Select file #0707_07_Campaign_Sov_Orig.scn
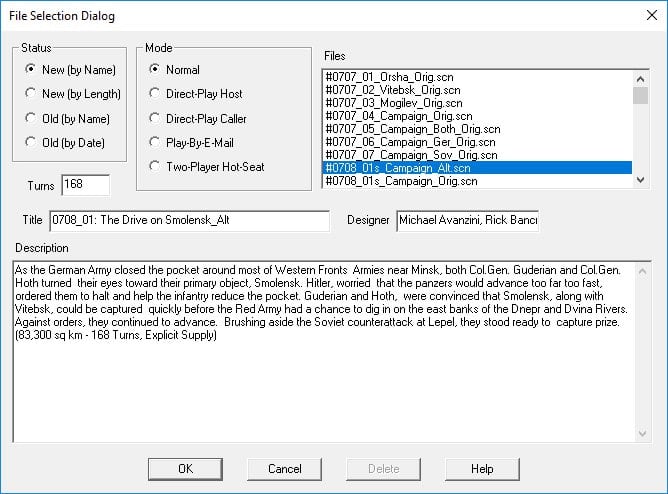This screenshot has height=494, width=668. [477, 155]
